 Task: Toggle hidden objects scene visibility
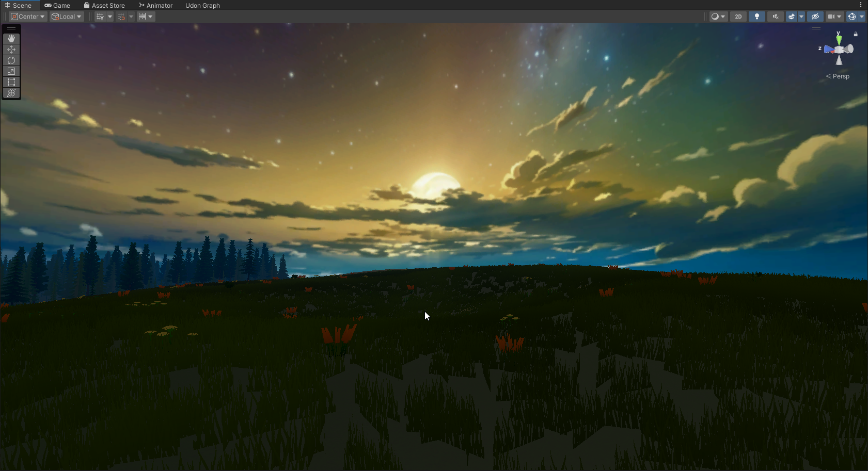click(x=815, y=17)
